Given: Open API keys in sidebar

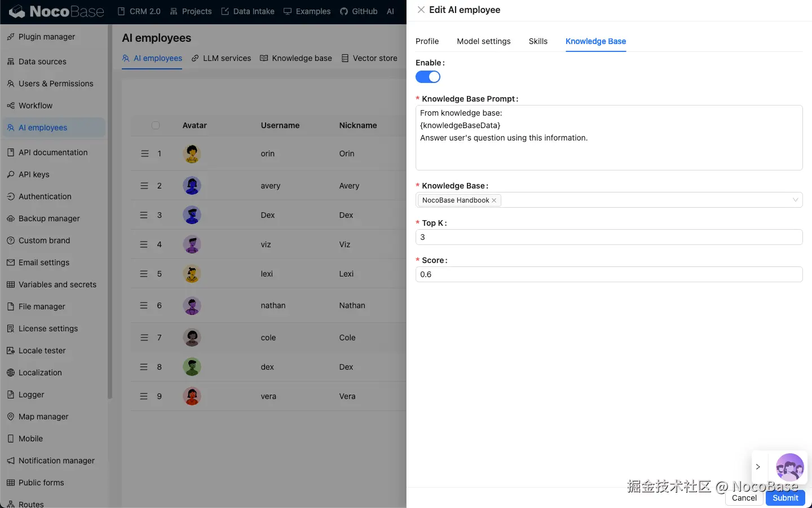Looking at the screenshot, I should coord(28,174).
